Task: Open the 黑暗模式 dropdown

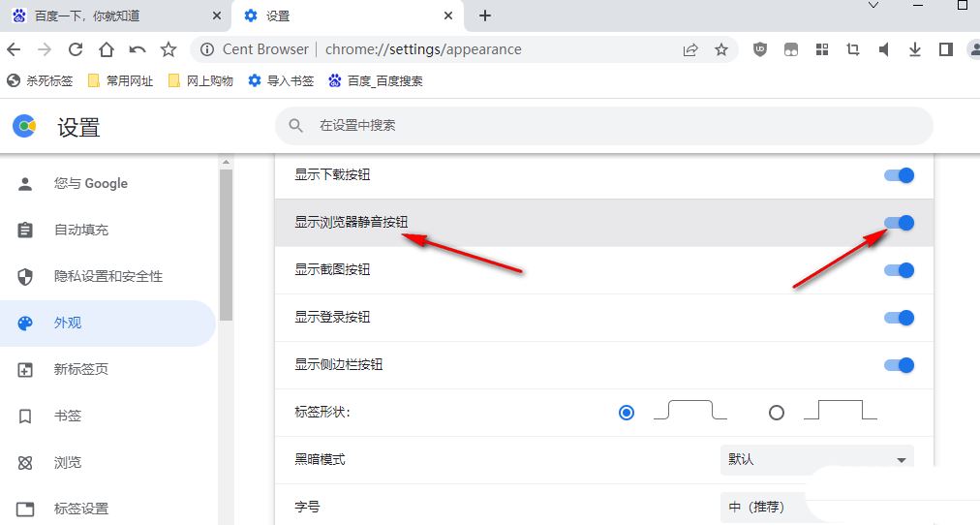Action: tap(816, 459)
